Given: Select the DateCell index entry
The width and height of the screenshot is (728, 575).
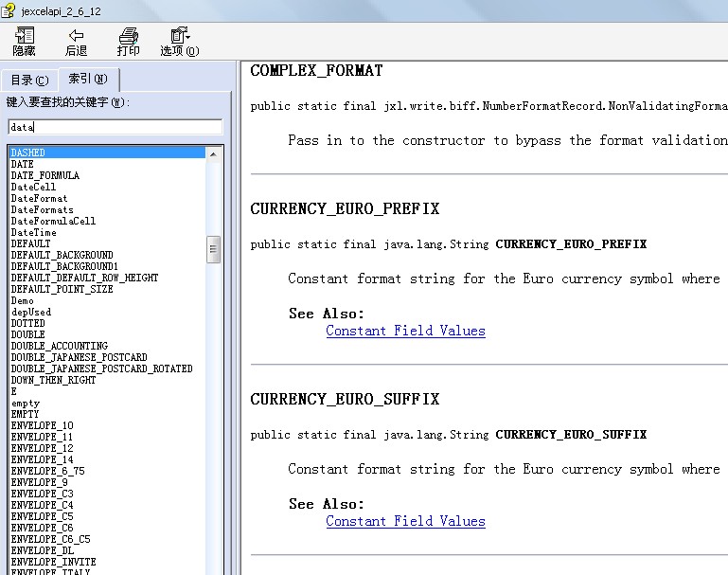Looking at the screenshot, I should (33, 187).
